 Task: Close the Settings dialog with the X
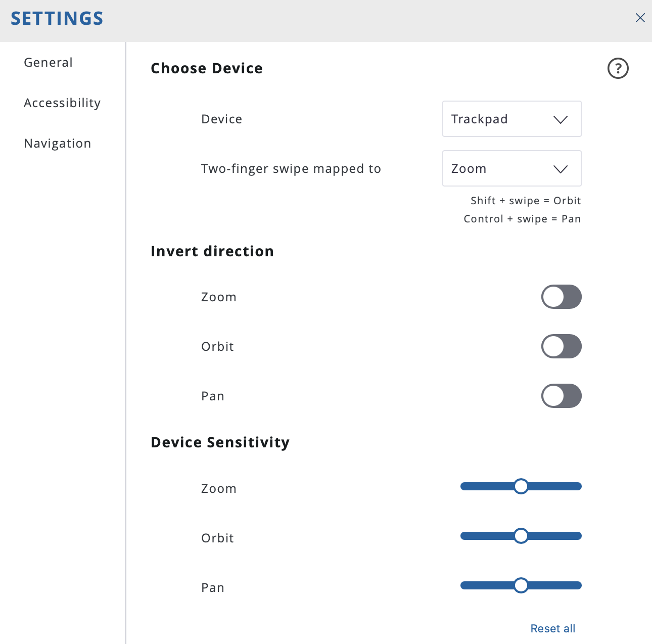(640, 18)
